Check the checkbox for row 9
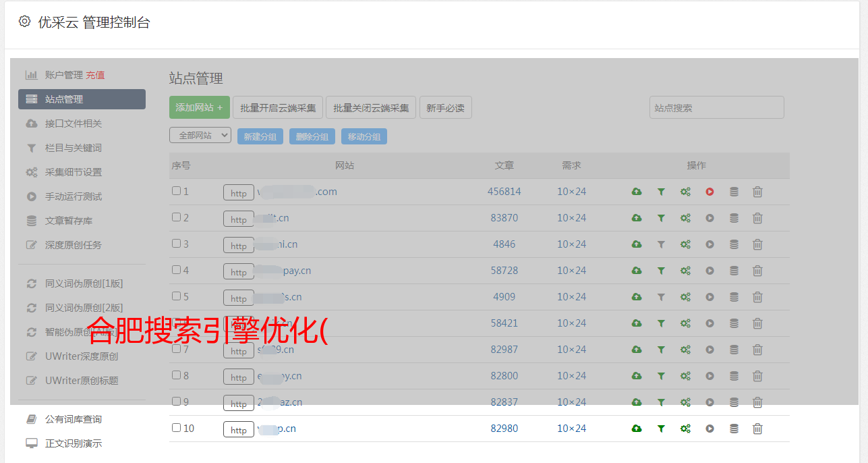Viewport: 868px width, 463px height. [176, 402]
